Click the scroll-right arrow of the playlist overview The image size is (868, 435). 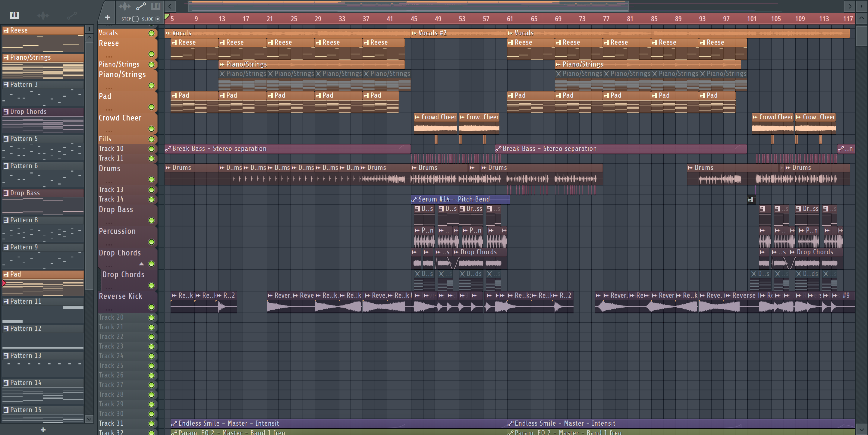click(x=850, y=6)
